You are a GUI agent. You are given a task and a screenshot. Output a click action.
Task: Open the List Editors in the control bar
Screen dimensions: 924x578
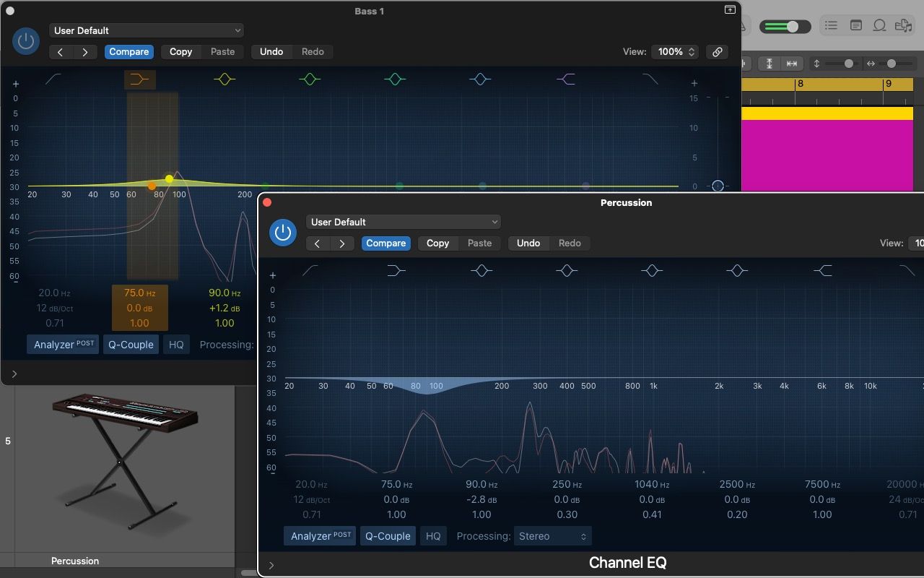point(831,25)
